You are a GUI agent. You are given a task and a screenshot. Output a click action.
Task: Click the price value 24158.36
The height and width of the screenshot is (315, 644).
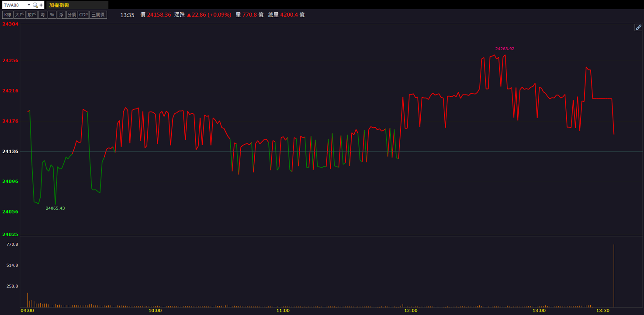[x=159, y=15]
